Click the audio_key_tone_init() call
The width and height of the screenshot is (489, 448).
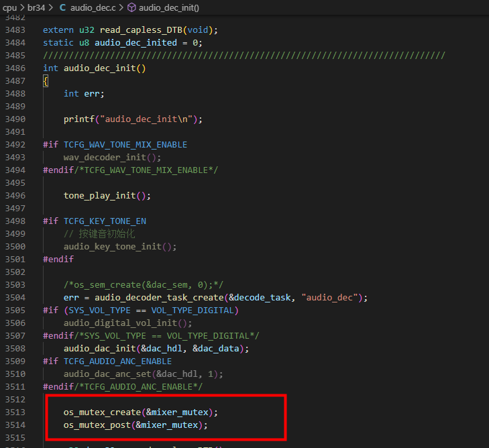[120, 247]
